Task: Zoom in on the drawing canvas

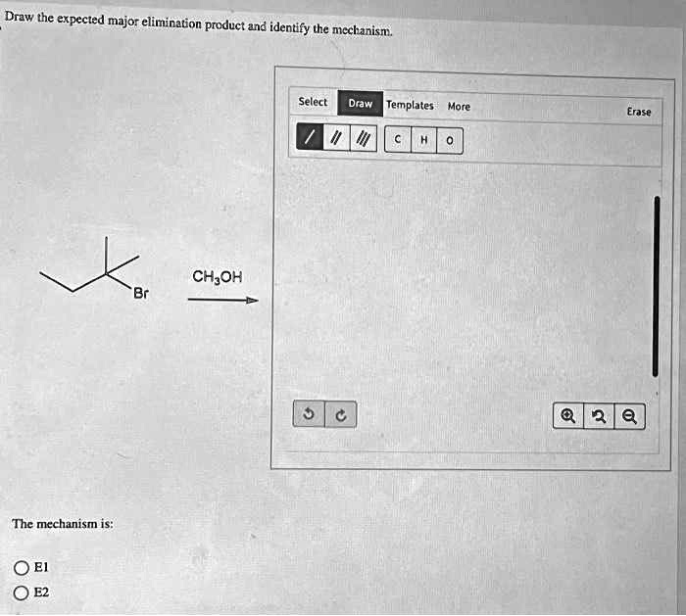Action: (x=568, y=416)
